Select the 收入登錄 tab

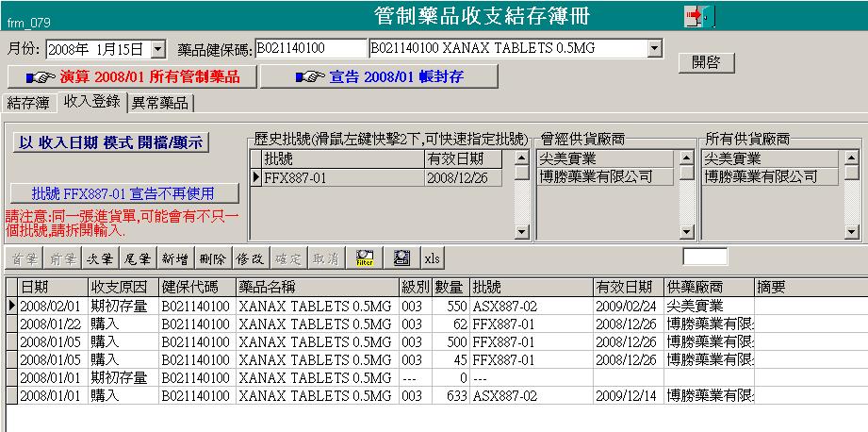[92, 101]
